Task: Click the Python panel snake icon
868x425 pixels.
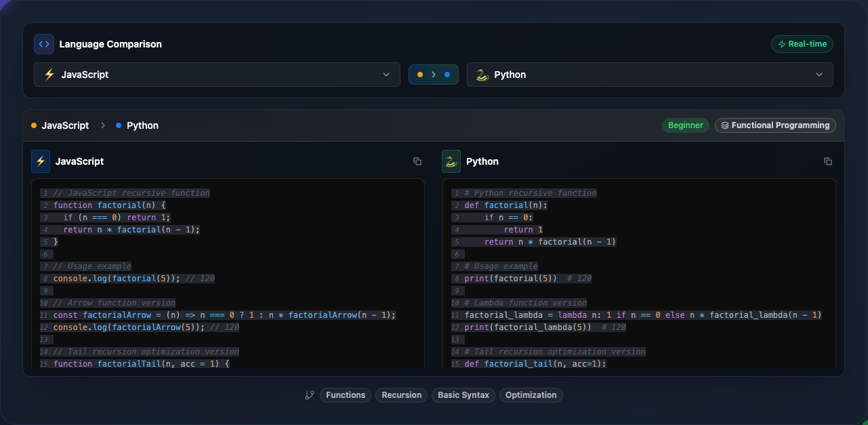Action: click(451, 161)
